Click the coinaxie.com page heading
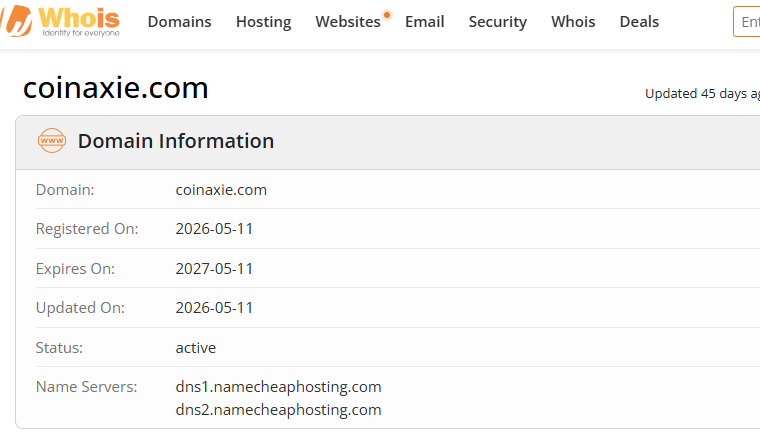Image resolution: width=760 pixels, height=440 pixels. pos(115,88)
